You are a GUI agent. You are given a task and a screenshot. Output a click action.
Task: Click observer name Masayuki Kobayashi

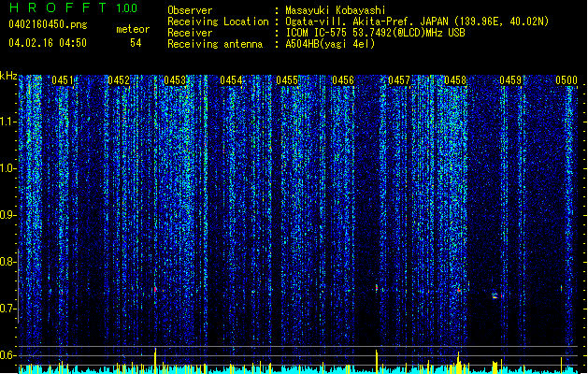[x=336, y=10]
